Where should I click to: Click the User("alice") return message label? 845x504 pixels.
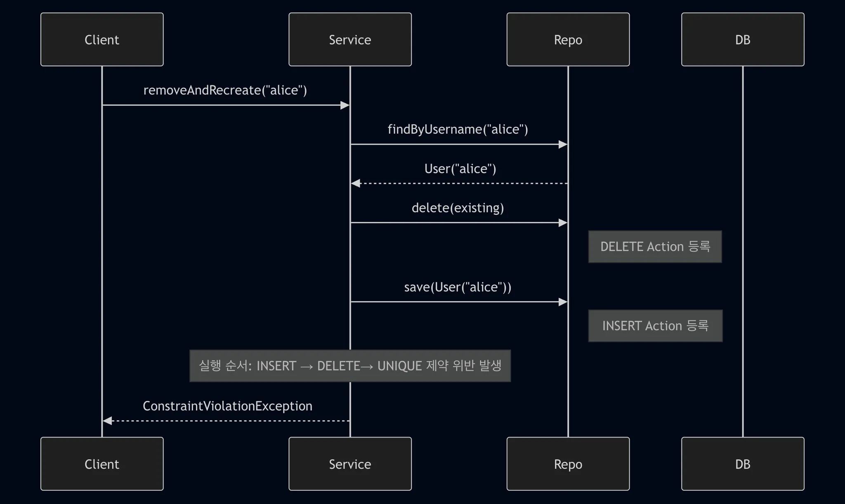point(460,169)
